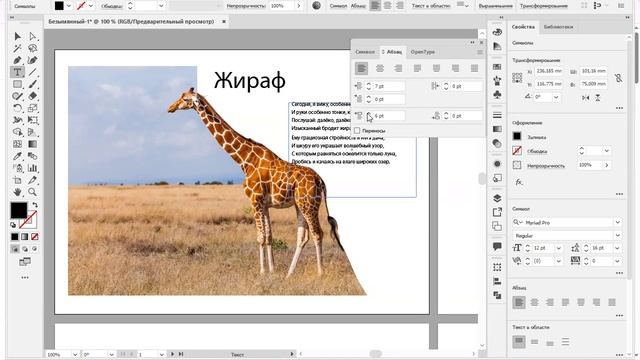Click the large black fill box in toolbox
Image resolution: width=640 pixels, height=360 pixels.
click(x=19, y=210)
